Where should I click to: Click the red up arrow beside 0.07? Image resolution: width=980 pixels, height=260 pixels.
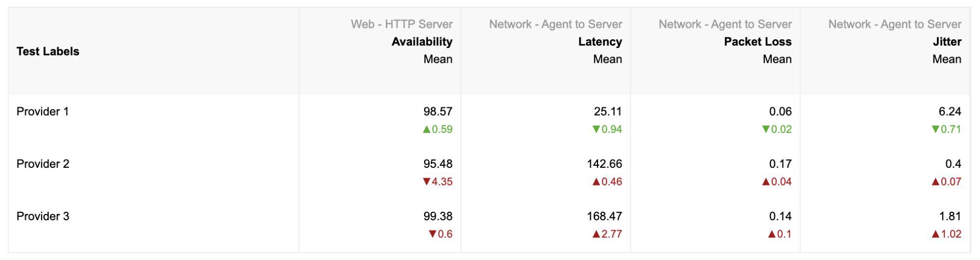click(x=935, y=182)
